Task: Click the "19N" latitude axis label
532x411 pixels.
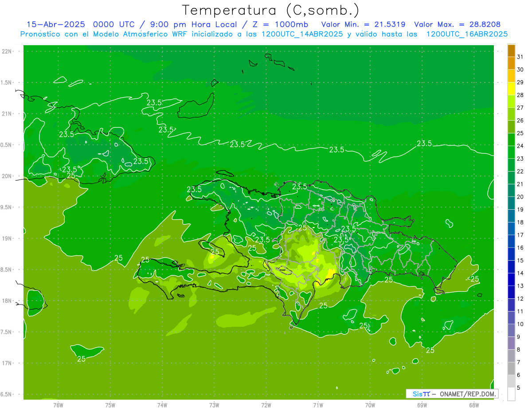Action: coord(7,239)
